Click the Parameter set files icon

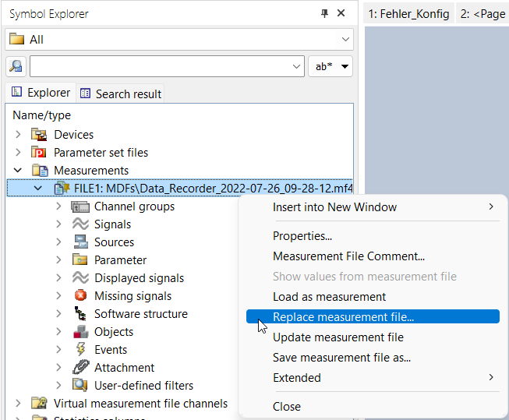pyautogui.click(x=39, y=152)
